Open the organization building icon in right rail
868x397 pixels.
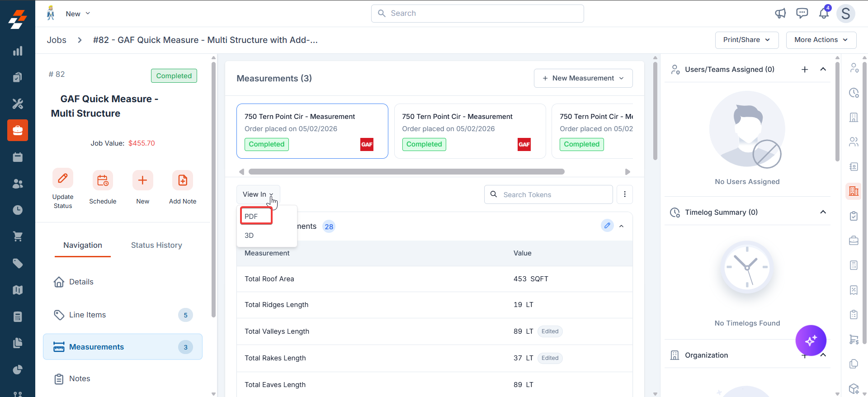(854, 191)
